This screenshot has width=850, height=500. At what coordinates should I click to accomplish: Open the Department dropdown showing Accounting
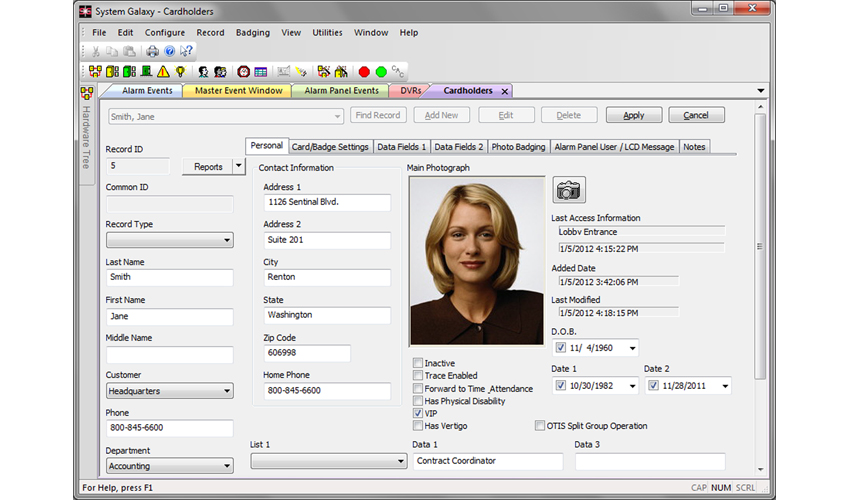coord(169,466)
